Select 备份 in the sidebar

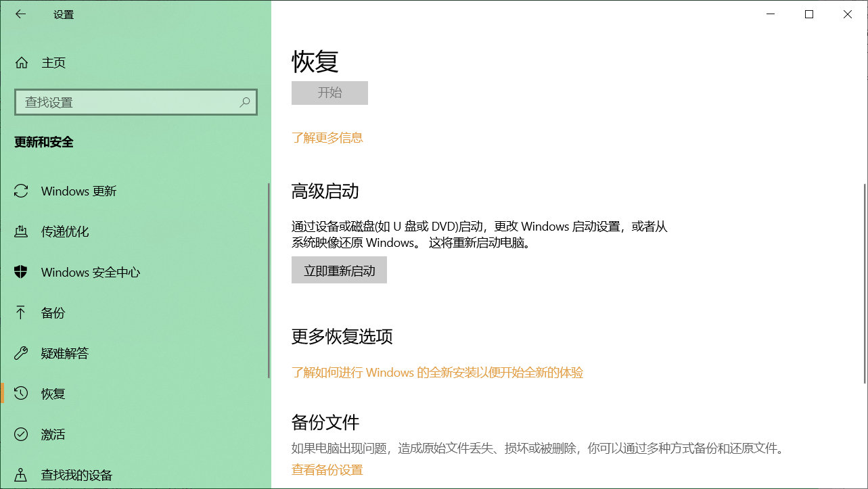[135, 312]
